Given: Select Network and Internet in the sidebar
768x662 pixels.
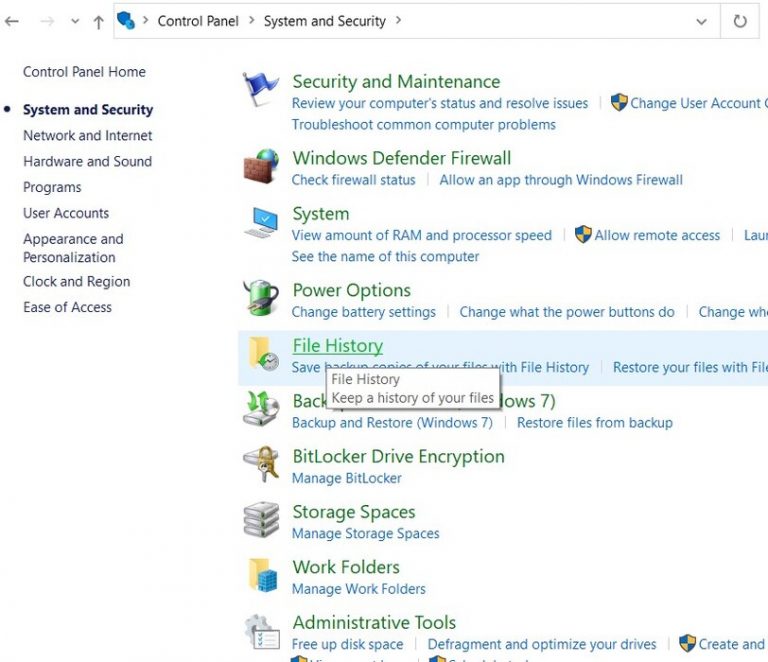Looking at the screenshot, I should [88, 136].
